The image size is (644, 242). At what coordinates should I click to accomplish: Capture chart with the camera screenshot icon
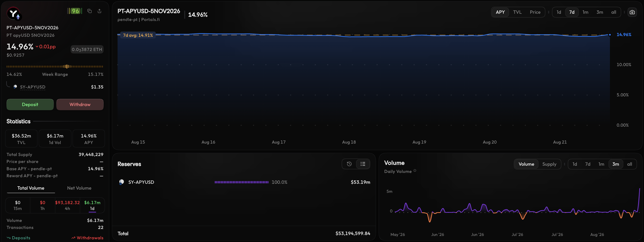(632, 12)
